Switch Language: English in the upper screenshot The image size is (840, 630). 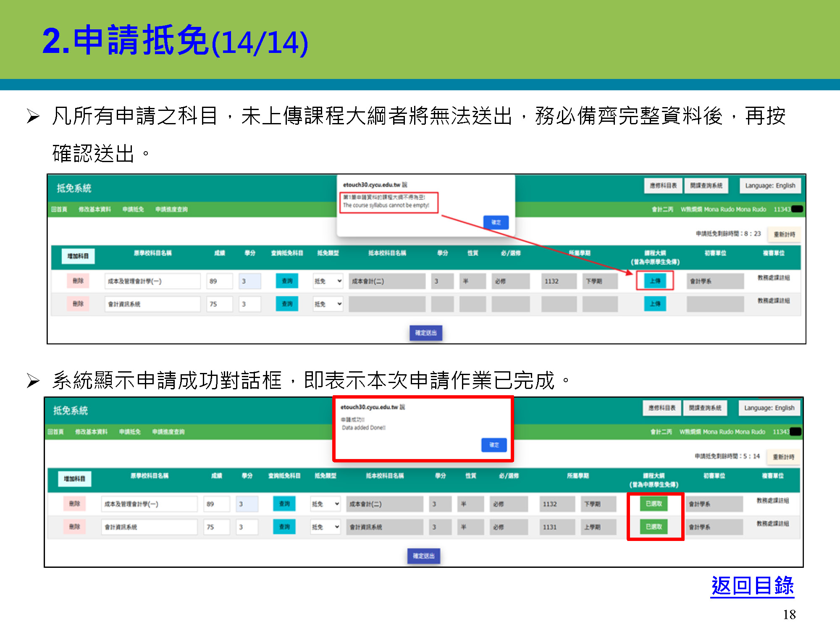click(x=770, y=186)
